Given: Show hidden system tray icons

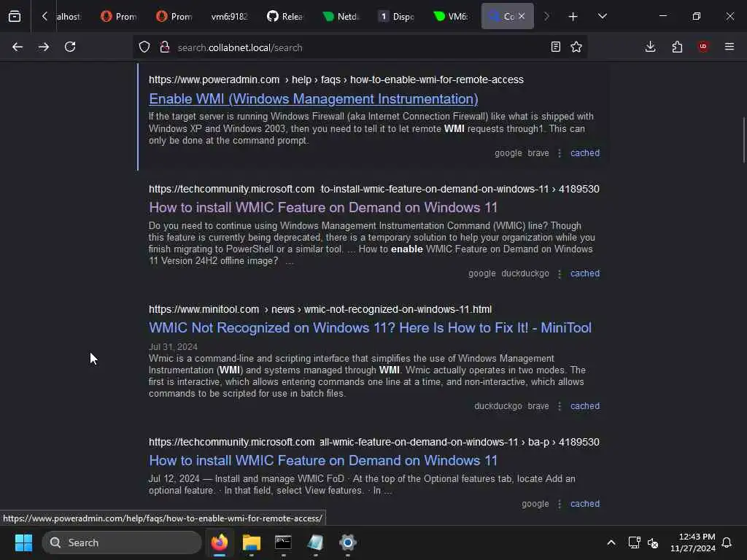Looking at the screenshot, I should tap(611, 542).
